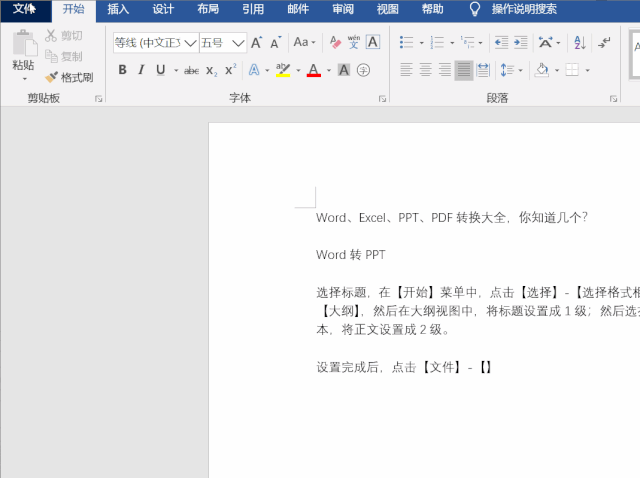640x478 pixels.
Task: Switch to the 布局 ribbon tab
Action: [208, 9]
